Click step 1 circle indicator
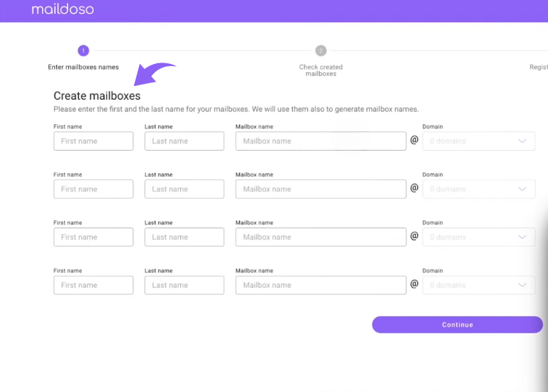Image resolution: width=548 pixels, height=392 pixels. coord(83,50)
